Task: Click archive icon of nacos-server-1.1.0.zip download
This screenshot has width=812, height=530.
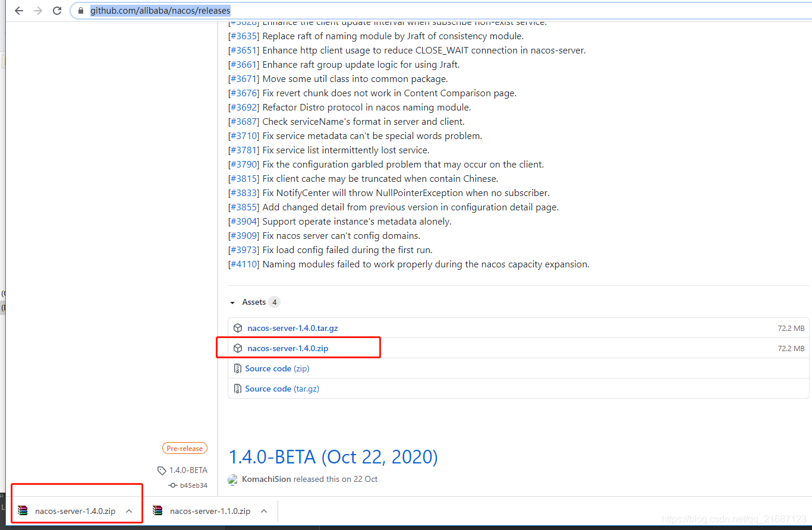Action: coord(158,511)
